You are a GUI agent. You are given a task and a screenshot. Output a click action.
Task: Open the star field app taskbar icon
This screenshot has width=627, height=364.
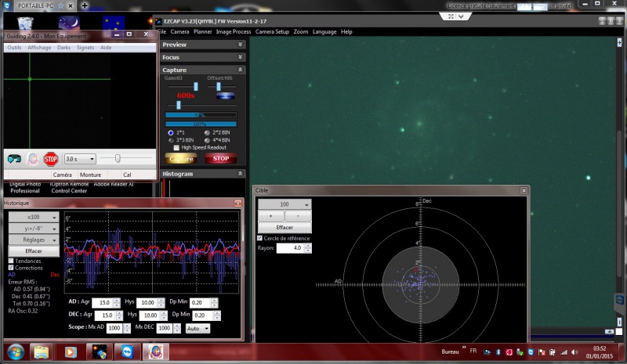(x=99, y=352)
